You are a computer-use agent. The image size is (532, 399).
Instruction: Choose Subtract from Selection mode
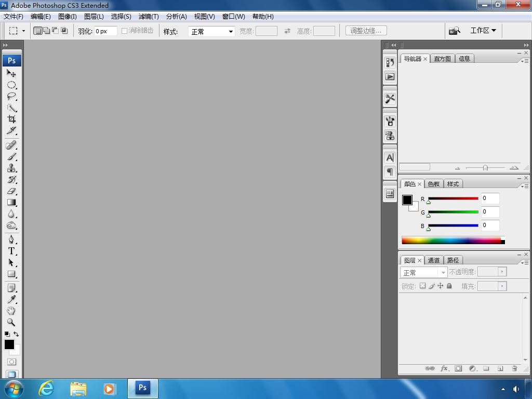click(x=55, y=31)
